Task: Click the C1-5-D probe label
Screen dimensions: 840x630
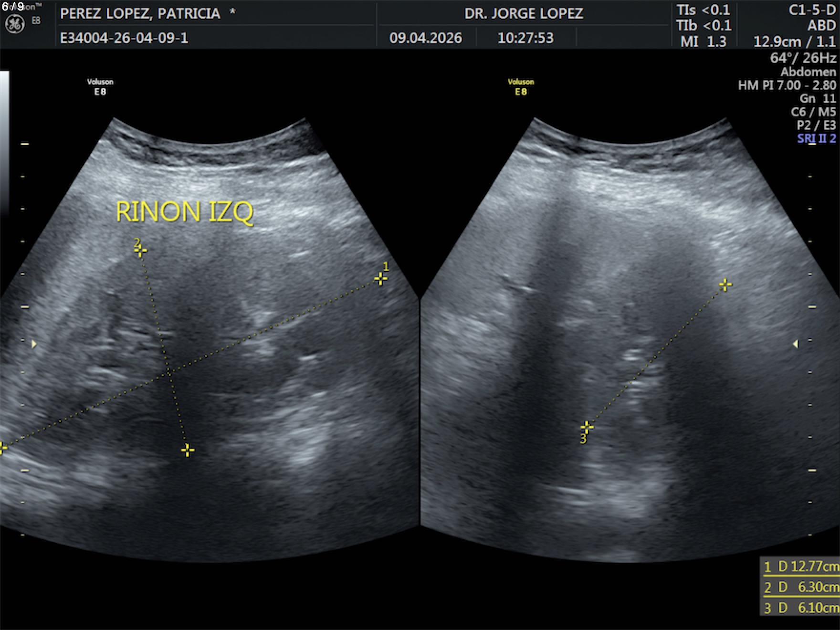Action: coord(812,10)
